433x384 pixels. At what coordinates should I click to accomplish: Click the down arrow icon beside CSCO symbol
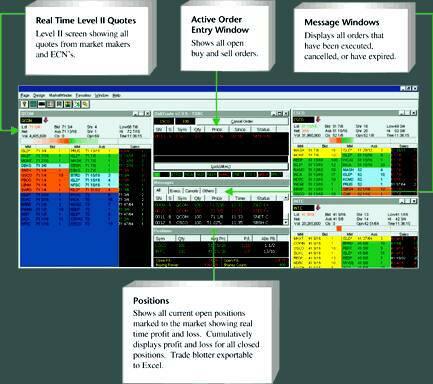[x=318, y=119]
